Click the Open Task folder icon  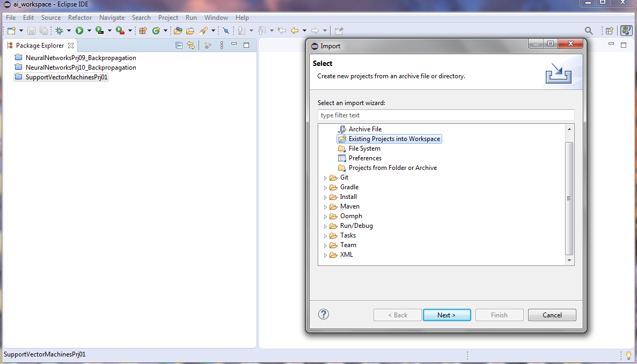tap(190, 31)
